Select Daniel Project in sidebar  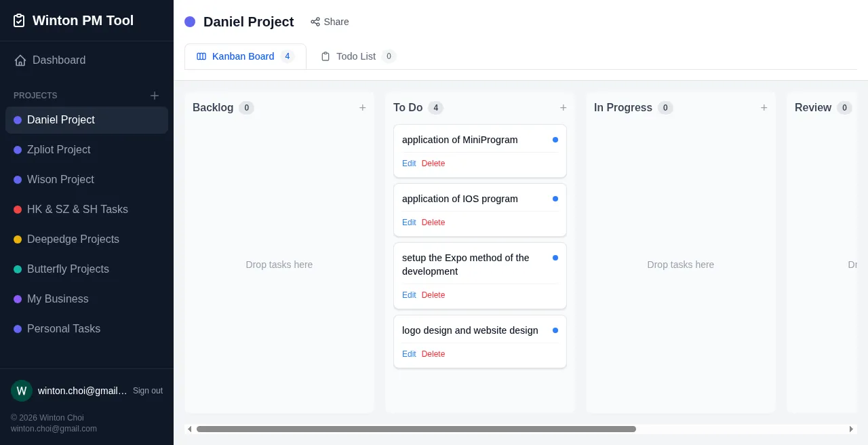[87, 120]
